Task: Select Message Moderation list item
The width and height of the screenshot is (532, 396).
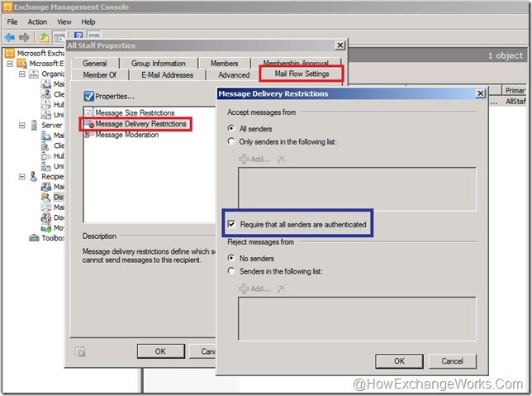Action: pos(121,135)
